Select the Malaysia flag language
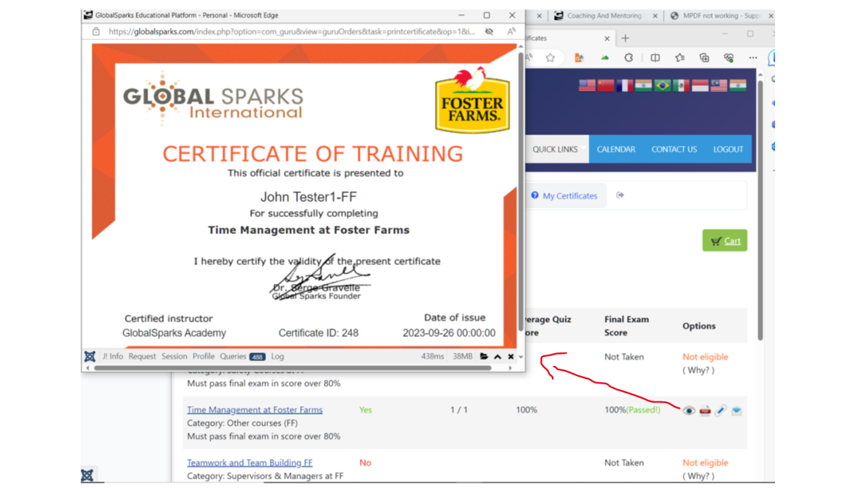Viewport: 868px width, 488px height. [719, 85]
